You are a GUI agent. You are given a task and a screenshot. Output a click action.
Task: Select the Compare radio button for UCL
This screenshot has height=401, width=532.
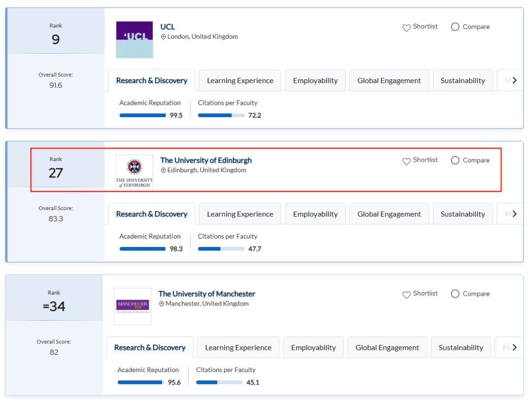(x=455, y=27)
